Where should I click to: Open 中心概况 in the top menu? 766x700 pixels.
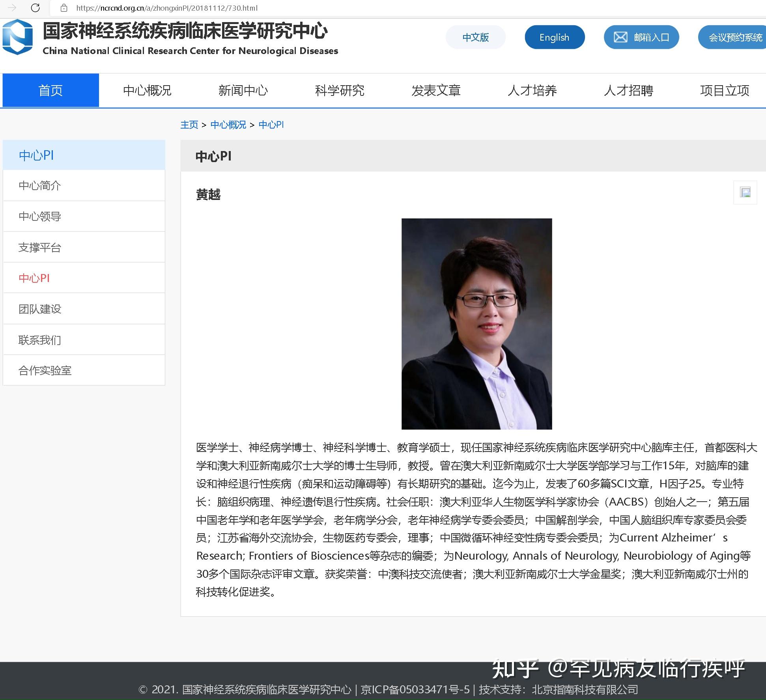[147, 90]
